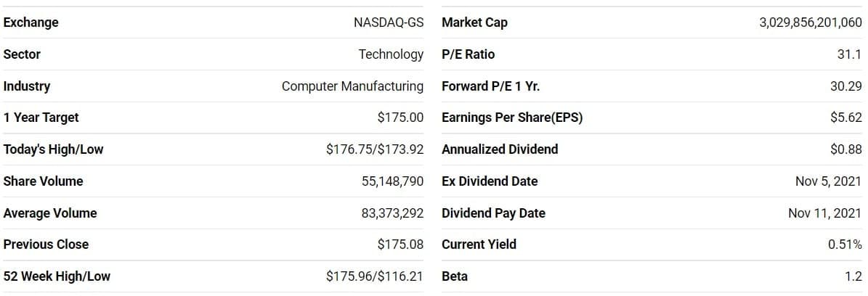Select the $175.00 target price
Image resolution: width=868 pixels, height=296 pixels.
400,118
